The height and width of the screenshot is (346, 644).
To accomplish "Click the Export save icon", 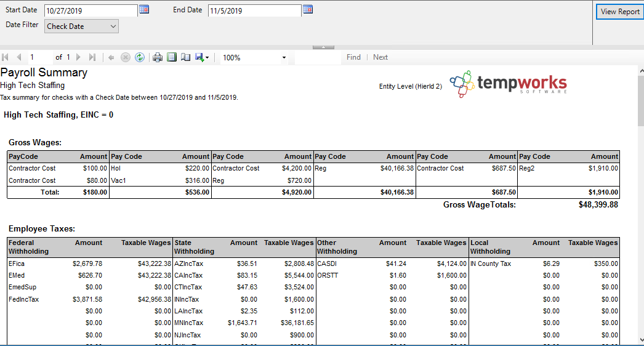I will point(199,57).
